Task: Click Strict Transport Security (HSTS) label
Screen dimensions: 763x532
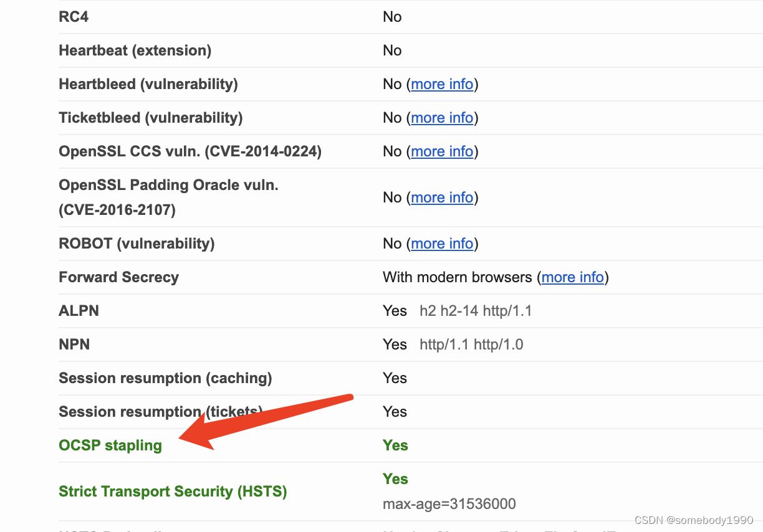Action: (173, 492)
